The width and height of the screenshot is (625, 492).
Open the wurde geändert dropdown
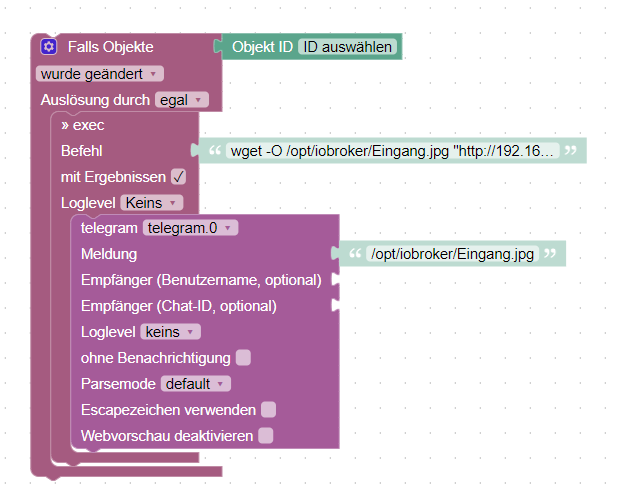(100, 74)
